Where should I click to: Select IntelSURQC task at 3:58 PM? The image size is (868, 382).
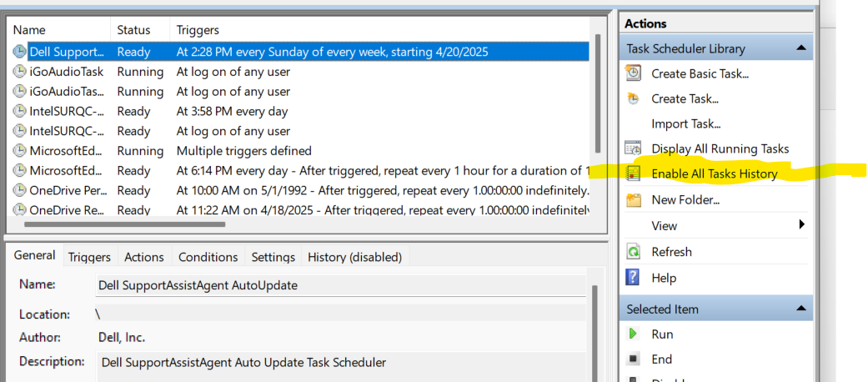click(299, 111)
